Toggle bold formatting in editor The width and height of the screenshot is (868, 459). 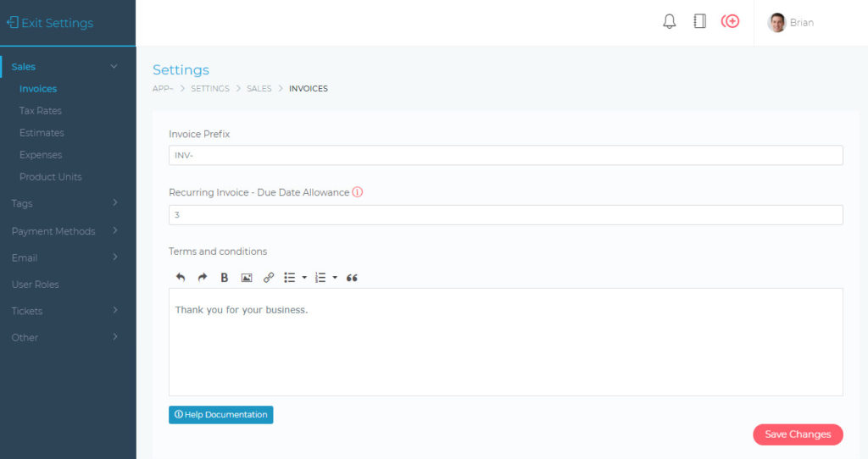point(224,278)
